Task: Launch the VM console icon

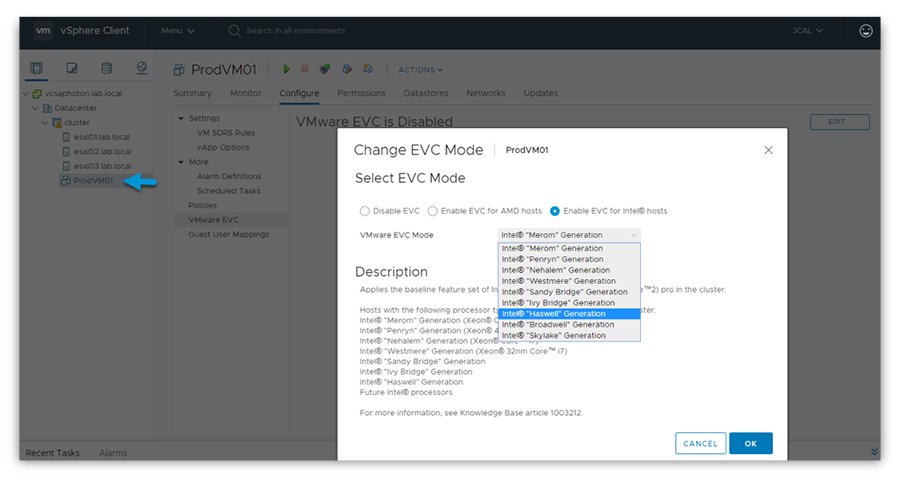Action: 325,69
